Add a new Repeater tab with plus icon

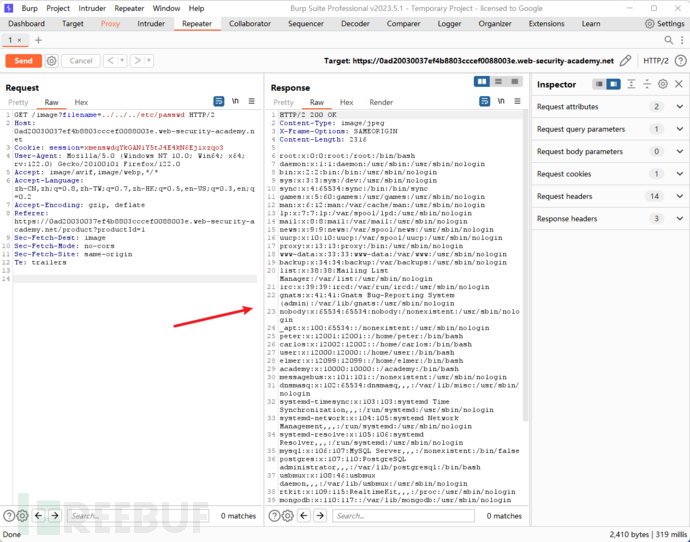tap(39, 40)
